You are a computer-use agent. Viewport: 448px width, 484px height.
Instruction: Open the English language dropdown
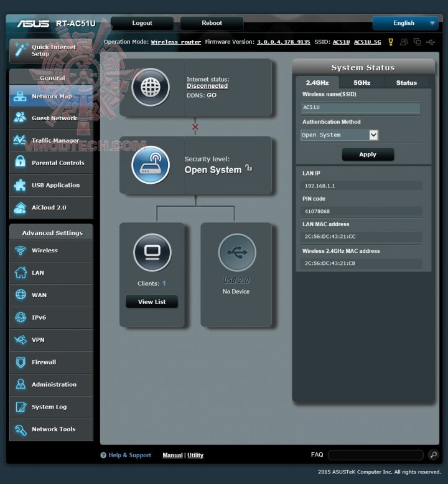[x=406, y=23]
